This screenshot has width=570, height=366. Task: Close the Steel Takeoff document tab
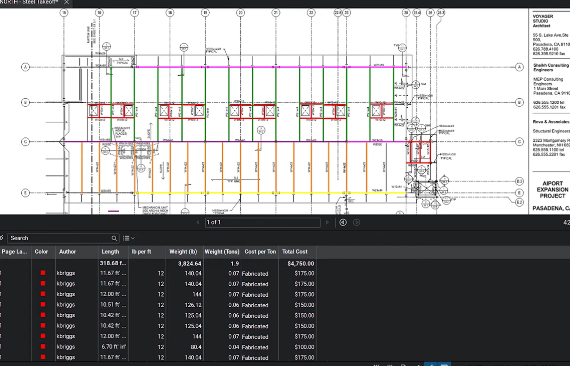67,2
